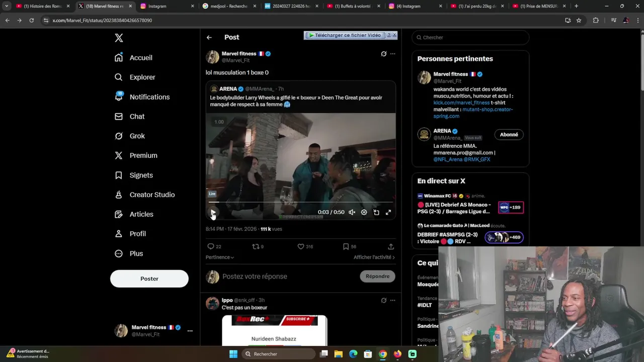Screen dimensions: 644x362
Task: Go to Accueil in sidebar
Action: point(133,57)
